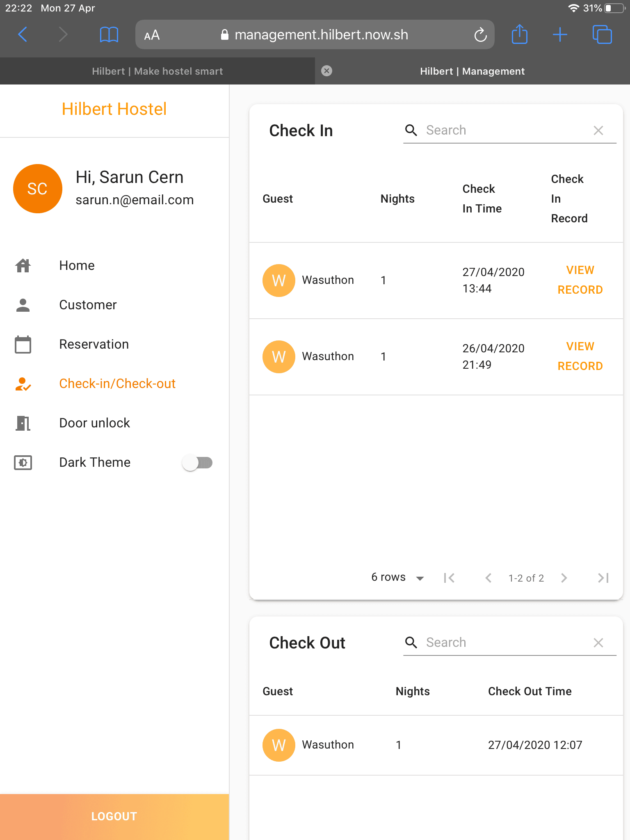This screenshot has width=630, height=840.
Task: Jump to first page of Check In table
Action: pos(449,578)
